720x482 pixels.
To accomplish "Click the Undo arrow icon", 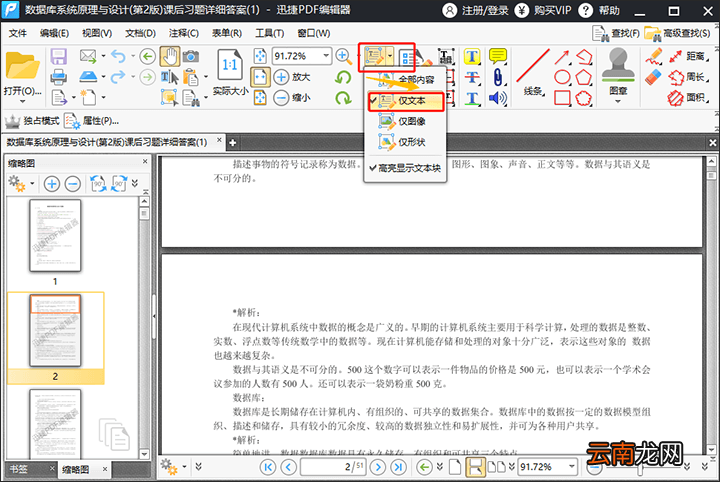I will pyautogui.click(x=118, y=56).
